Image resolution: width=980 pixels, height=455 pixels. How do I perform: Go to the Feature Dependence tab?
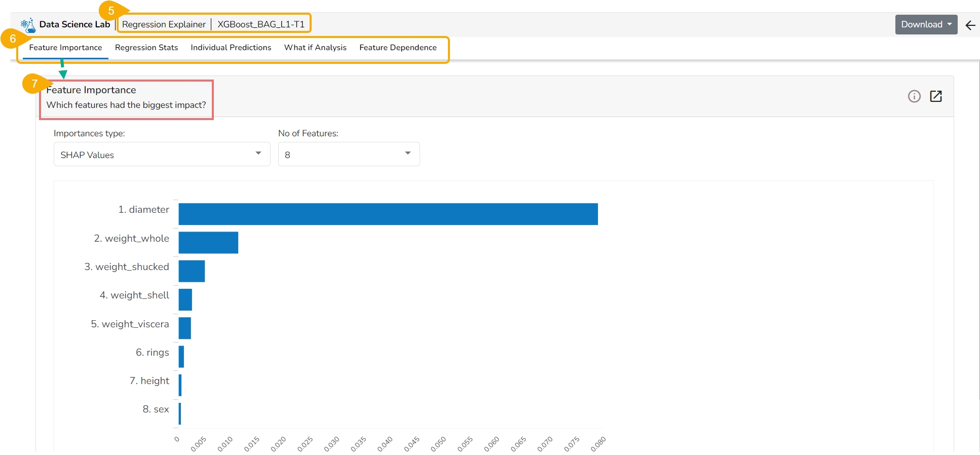398,48
